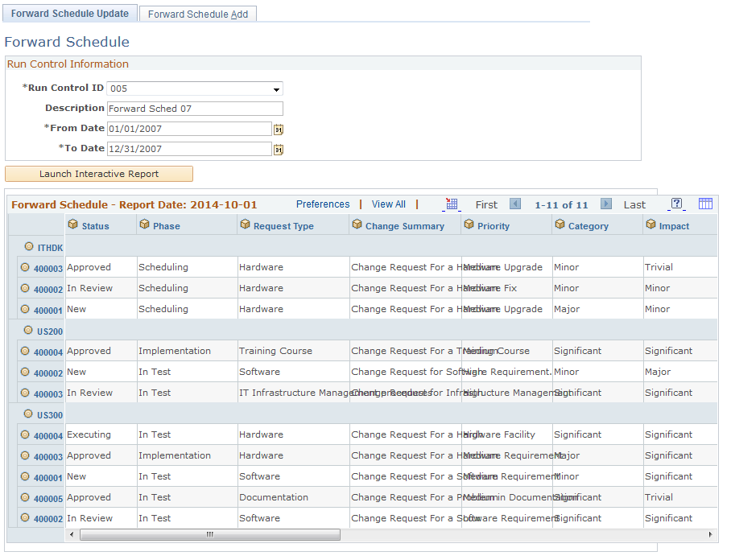Collapse the US200 group
Viewport: 731px width, 560px height.
point(28,331)
